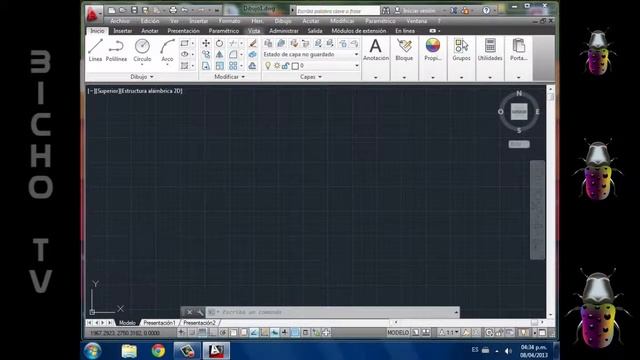The image size is (640, 360).
Task: Open the WCS dropdown below the ViewCube
Action: point(519,144)
